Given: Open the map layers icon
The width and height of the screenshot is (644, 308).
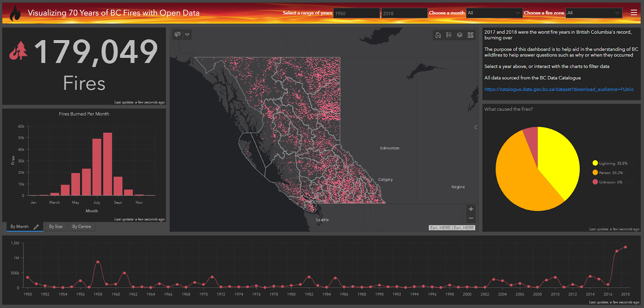Looking at the screenshot, I should point(460,35).
